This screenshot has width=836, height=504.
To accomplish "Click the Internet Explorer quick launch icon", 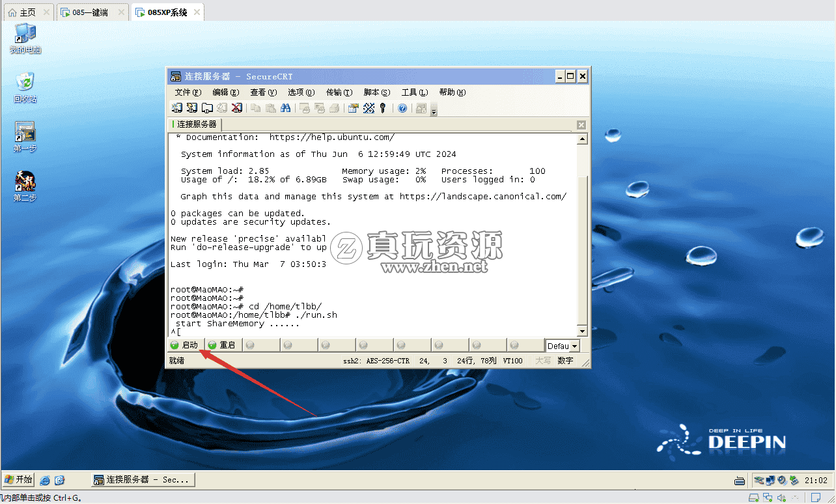I will pos(45,481).
